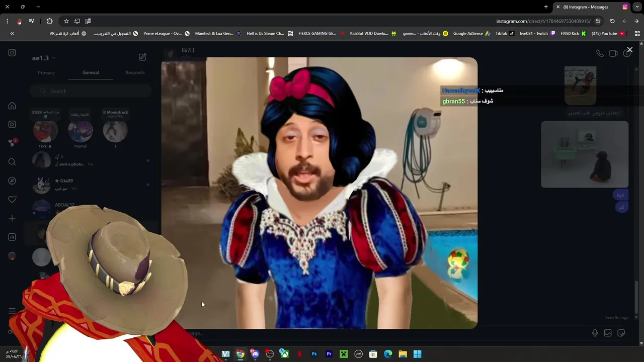Open the mumei note avatar

[80, 131]
